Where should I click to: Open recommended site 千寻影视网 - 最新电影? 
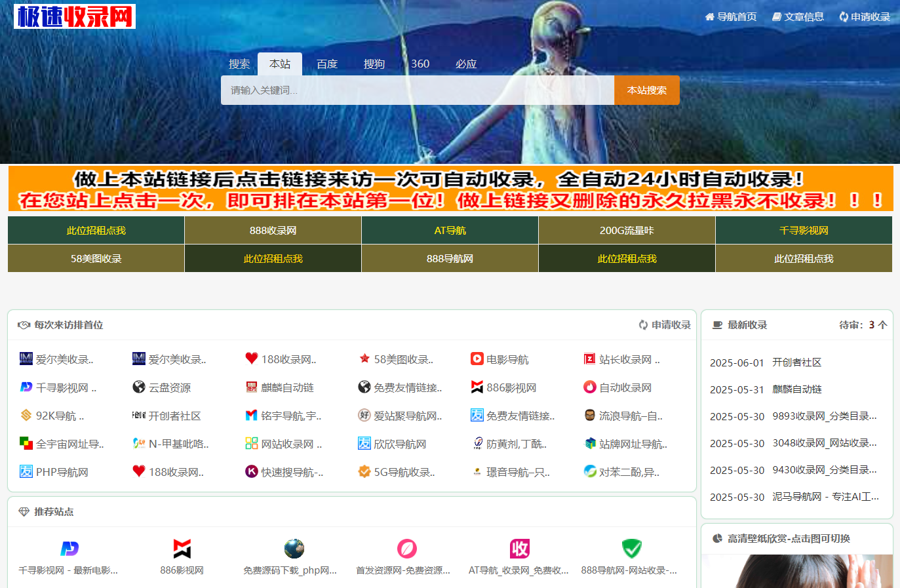[x=69, y=558]
